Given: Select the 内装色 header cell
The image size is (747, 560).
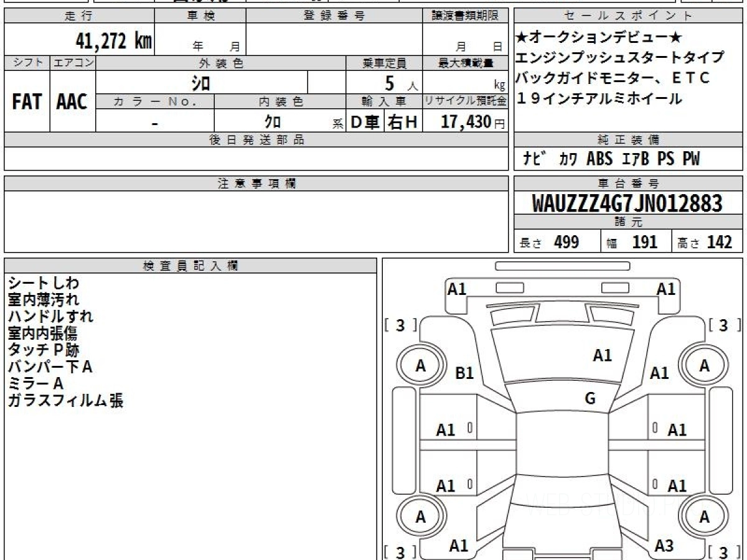Looking at the screenshot, I should 280,101.
